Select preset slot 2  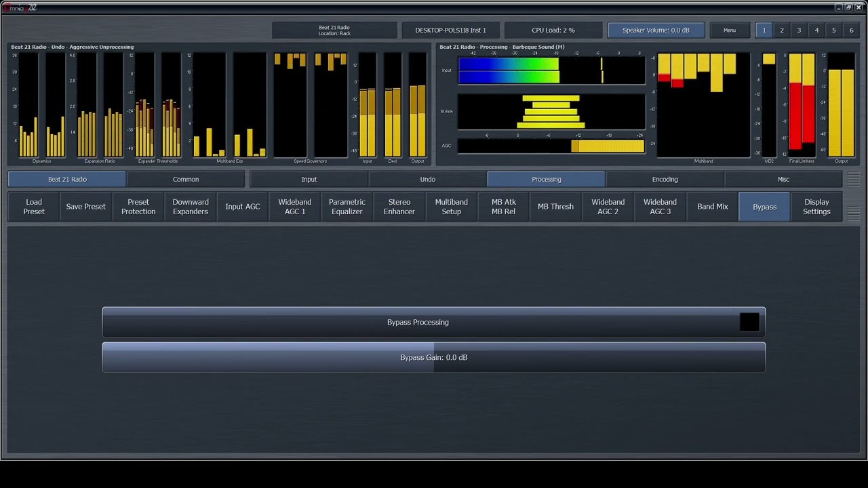(782, 30)
